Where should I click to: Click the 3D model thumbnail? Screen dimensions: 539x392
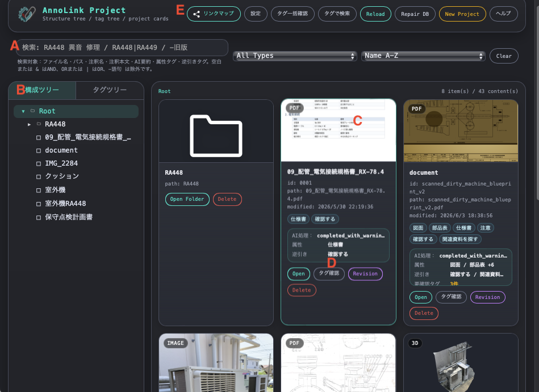461,363
